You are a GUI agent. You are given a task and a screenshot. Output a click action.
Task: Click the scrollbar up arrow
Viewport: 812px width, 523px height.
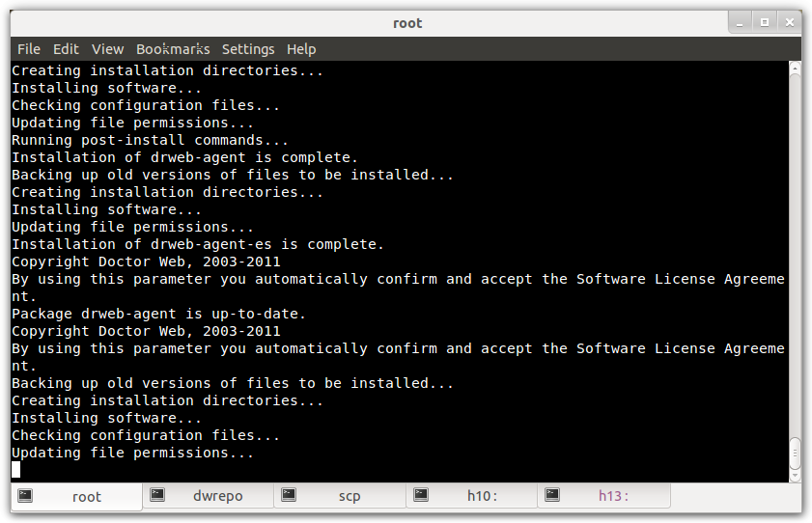795,69
